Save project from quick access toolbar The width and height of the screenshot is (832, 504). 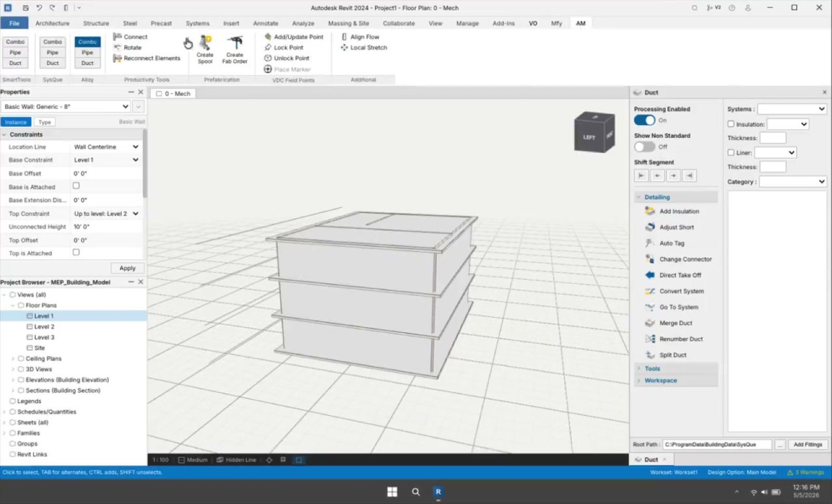pyautogui.click(x=25, y=8)
